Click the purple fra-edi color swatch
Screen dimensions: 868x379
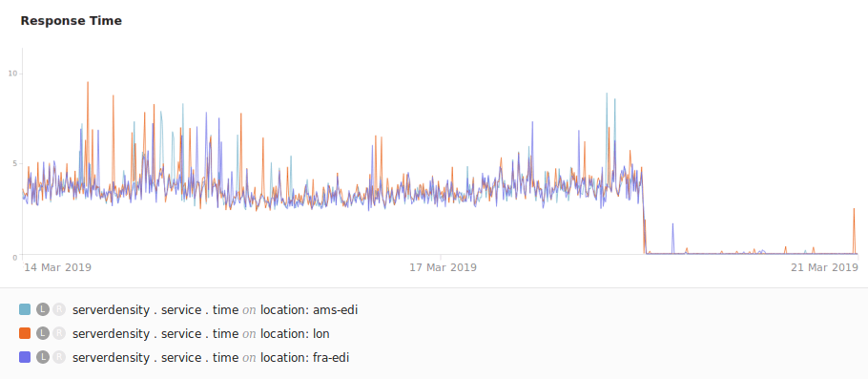tap(25, 357)
